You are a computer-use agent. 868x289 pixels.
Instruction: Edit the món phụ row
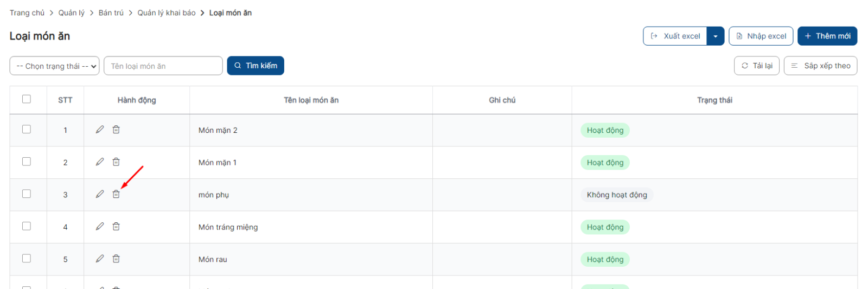point(100,194)
